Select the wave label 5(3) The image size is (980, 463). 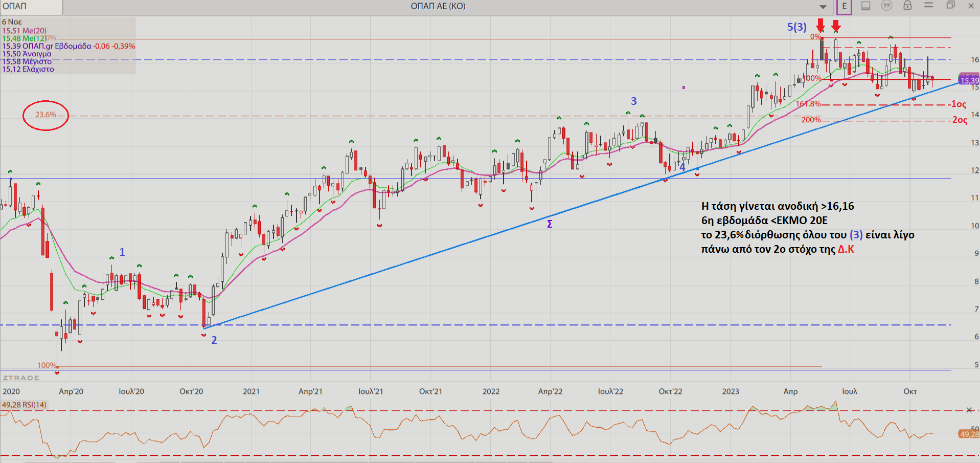[x=797, y=27]
